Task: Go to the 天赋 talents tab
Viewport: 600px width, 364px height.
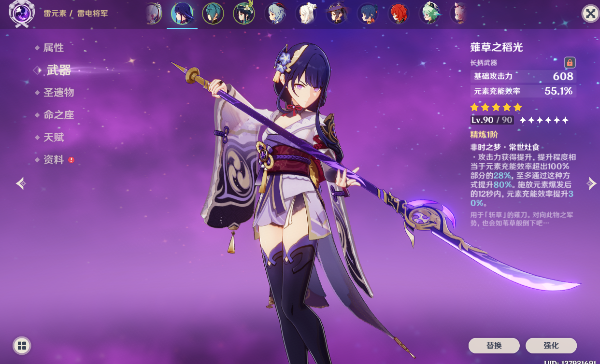Action: coord(53,138)
